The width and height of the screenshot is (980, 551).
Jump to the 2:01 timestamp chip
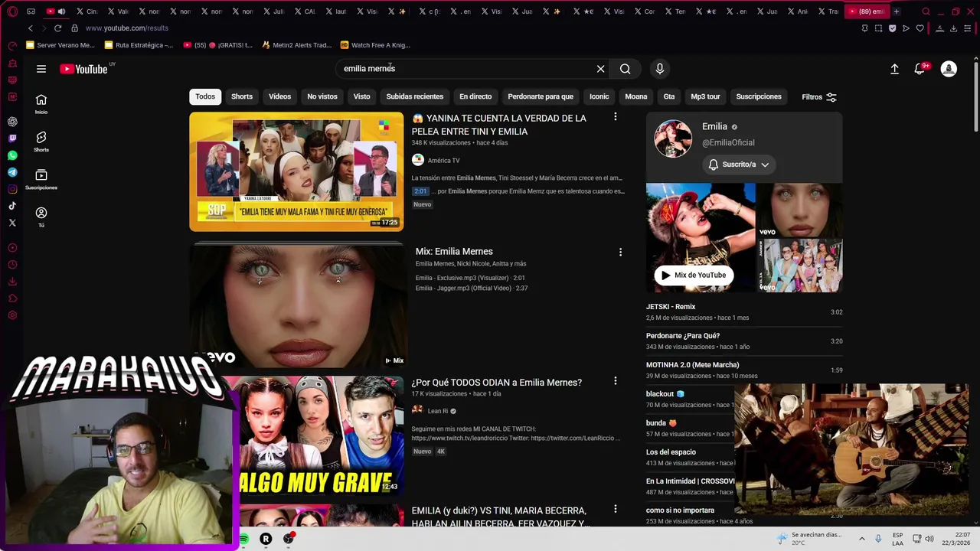coord(420,191)
